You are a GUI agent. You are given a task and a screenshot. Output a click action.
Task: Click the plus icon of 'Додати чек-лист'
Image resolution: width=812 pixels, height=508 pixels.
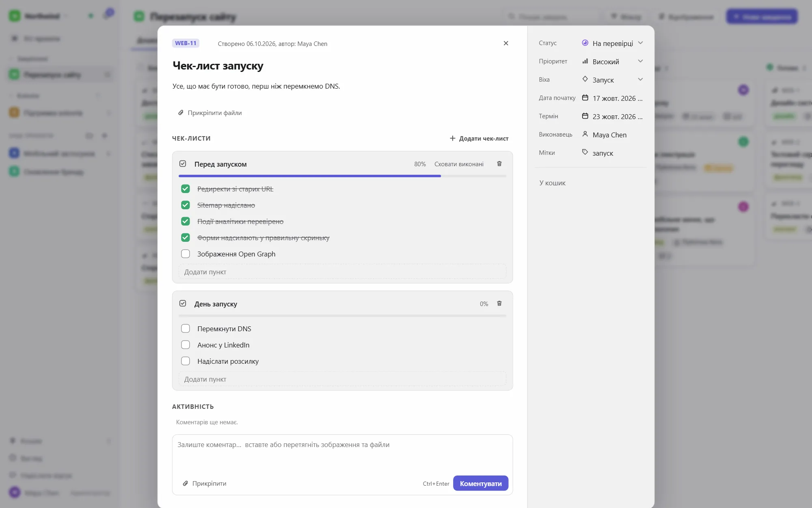[453, 138]
